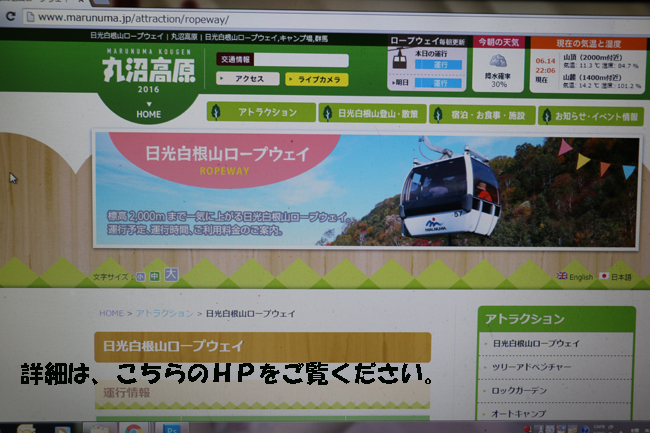Click the 丸沼高原 2016 logo
Screen dimensions: 650x433
149,70
